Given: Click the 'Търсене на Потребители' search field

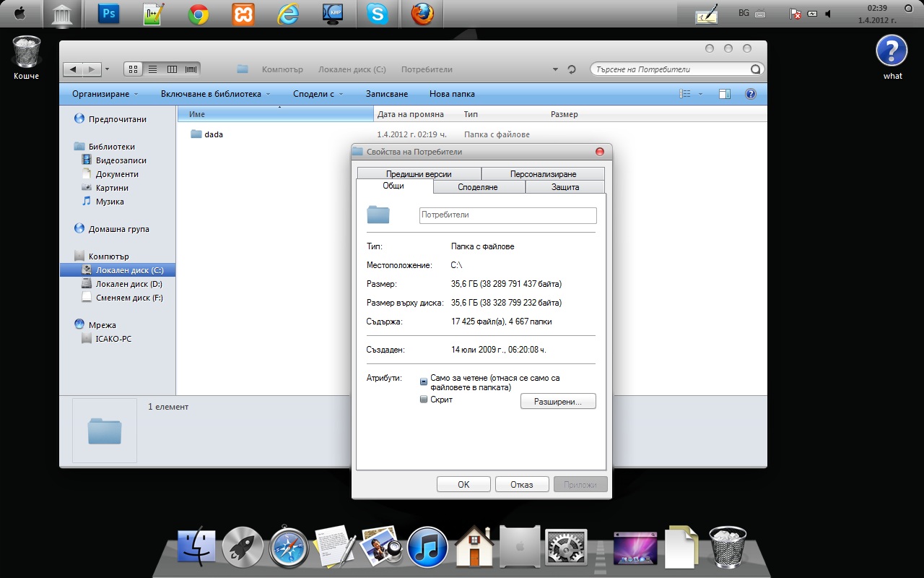Looking at the screenshot, I should (x=671, y=69).
